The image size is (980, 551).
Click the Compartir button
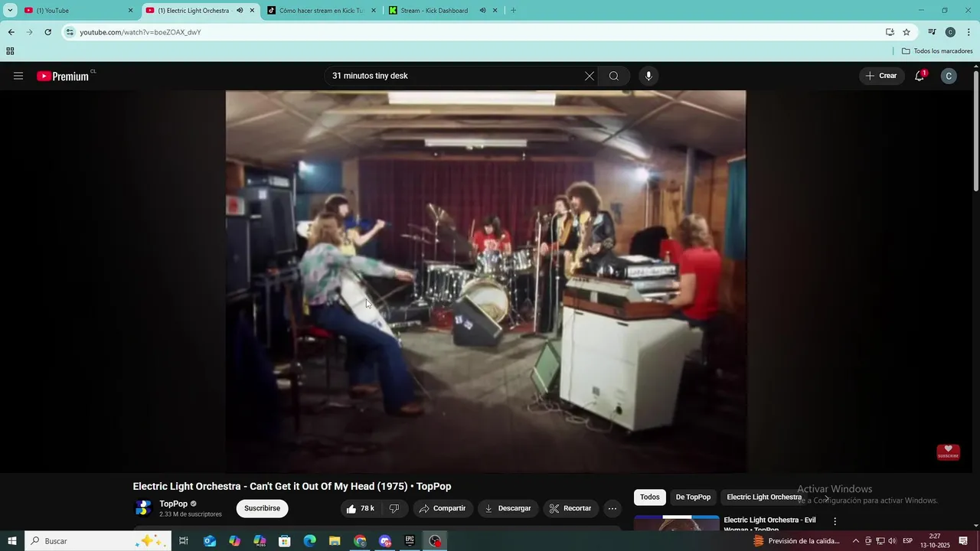pyautogui.click(x=442, y=508)
